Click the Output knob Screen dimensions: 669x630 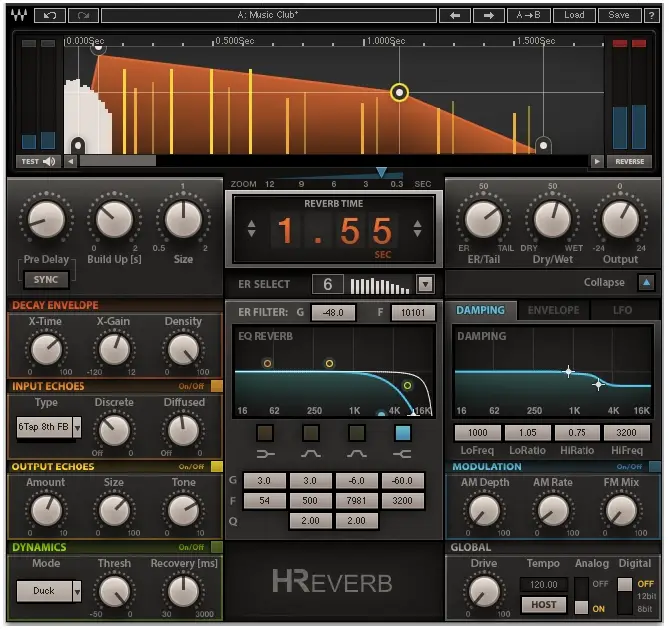pyautogui.click(x=620, y=220)
